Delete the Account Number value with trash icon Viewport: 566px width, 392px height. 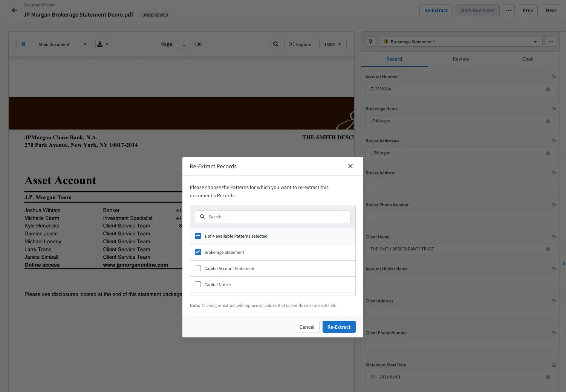click(548, 89)
